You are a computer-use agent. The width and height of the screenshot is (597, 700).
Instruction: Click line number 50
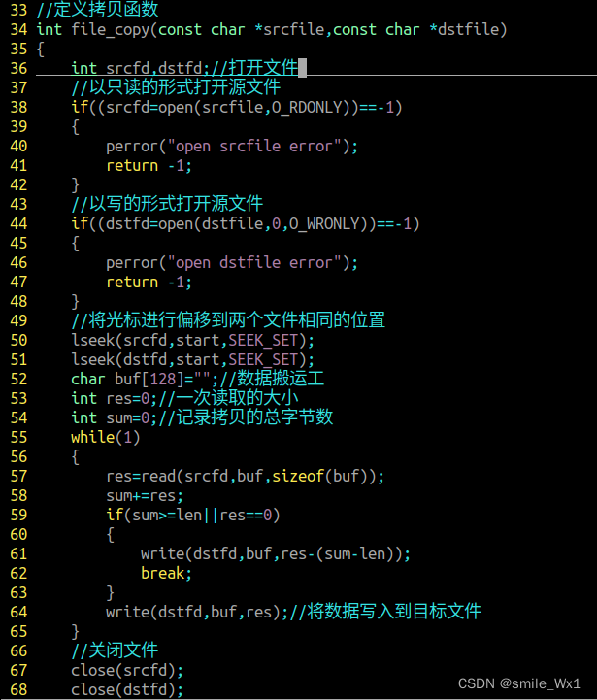pos(18,340)
